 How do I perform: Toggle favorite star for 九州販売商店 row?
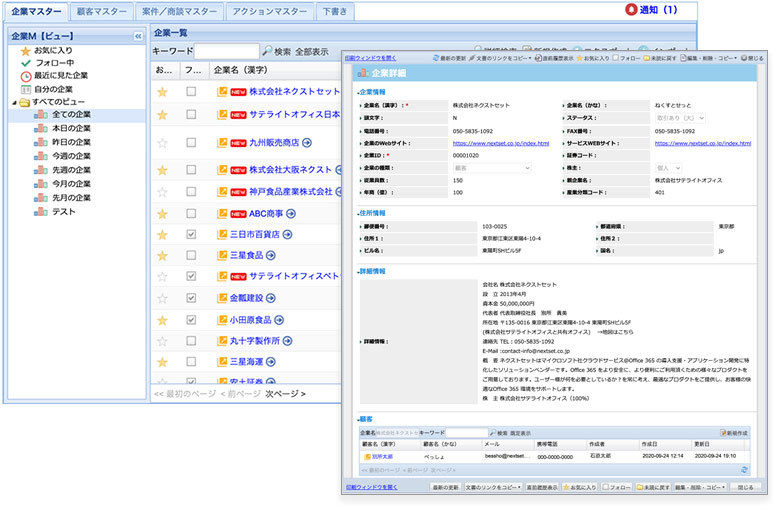(x=162, y=143)
